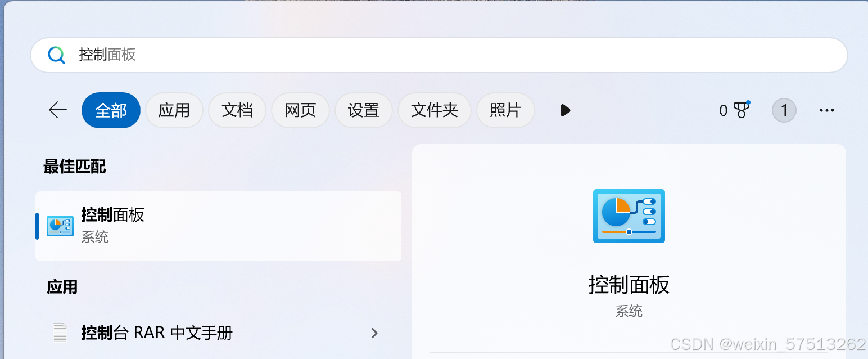Open the 控制面板 best match result
Viewport: 868px width, 359px height.
pyautogui.click(x=218, y=226)
